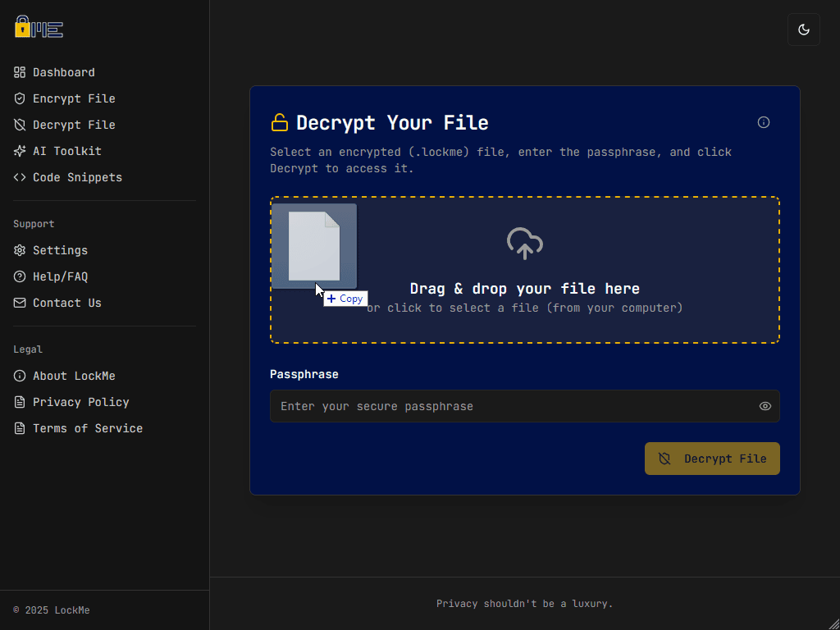Viewport: 840px width, 630px height.
Task: Click the 'Legal' section heading
Action: click(x=28, y=349)
